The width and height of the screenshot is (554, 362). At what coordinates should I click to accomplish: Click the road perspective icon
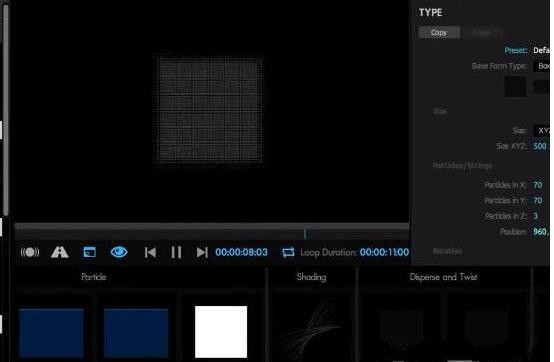(x=60, y=252)
